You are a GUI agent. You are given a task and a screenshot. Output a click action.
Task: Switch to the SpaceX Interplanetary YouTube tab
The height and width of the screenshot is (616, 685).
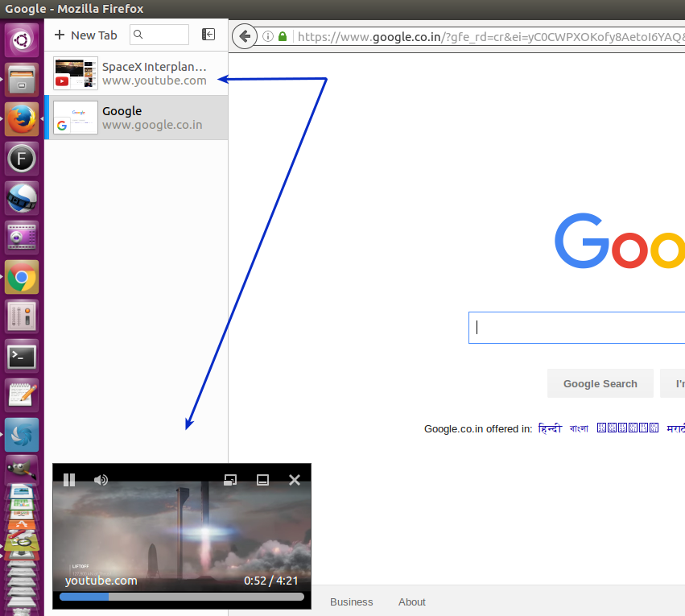pyautogui.click(x=136, y=73)
